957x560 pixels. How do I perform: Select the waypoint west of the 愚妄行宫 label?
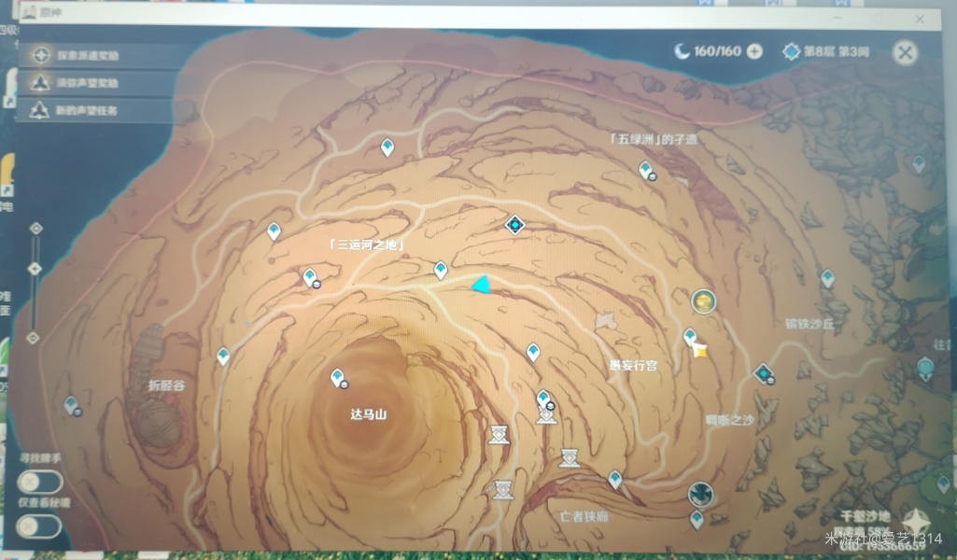point(533,352)
